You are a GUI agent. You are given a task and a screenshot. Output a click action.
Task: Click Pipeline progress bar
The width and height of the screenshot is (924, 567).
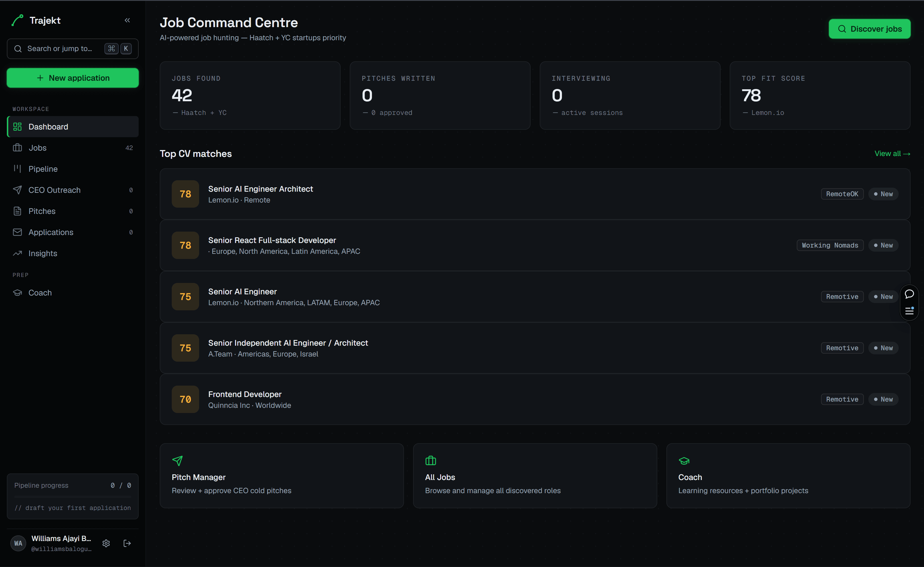(x=73, y=497)
